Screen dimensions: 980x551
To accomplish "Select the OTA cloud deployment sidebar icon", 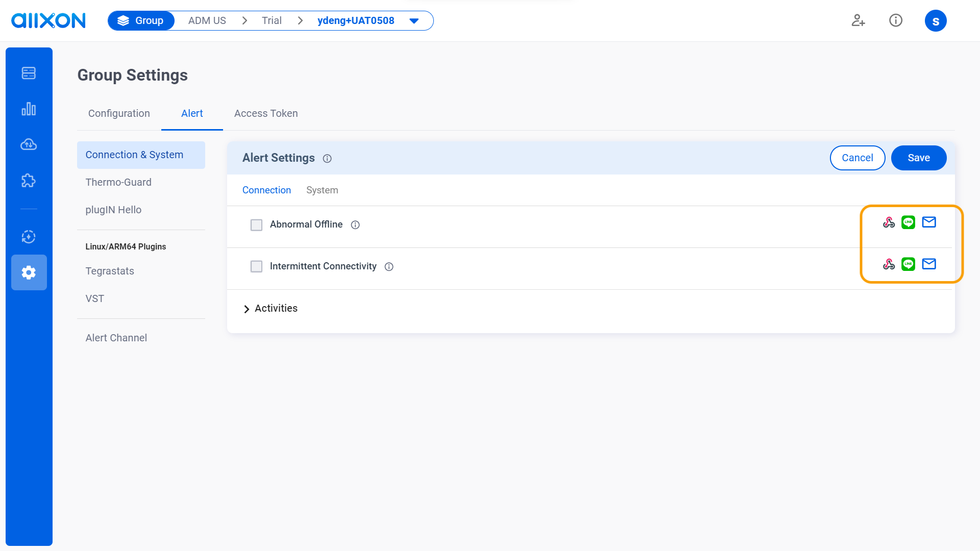I will [x=29, y=144].
